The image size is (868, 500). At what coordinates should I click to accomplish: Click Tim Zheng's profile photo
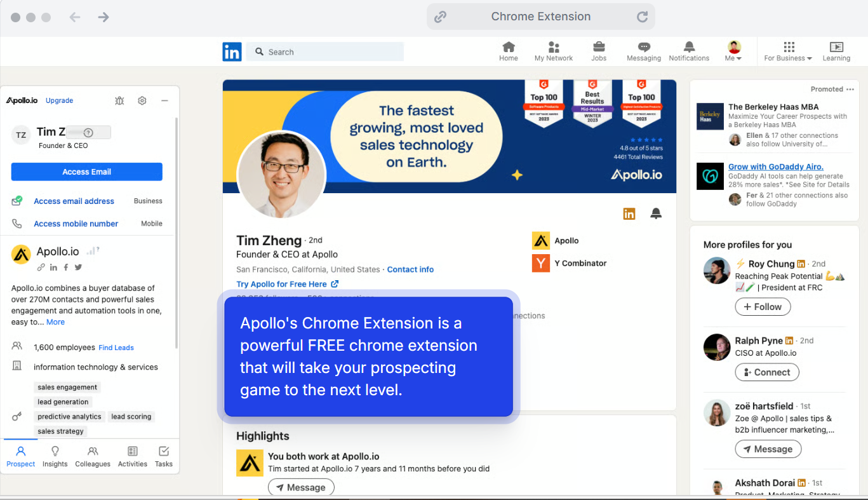point(281,174)
